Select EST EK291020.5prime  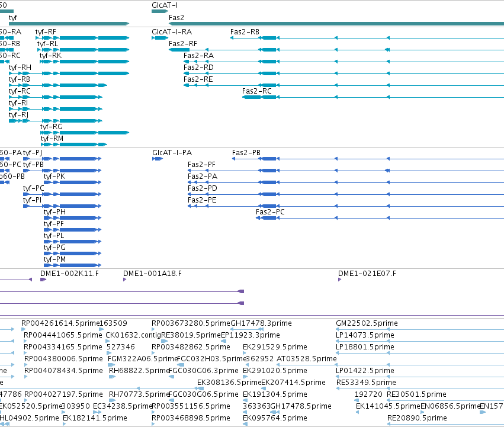click(244, 377)
